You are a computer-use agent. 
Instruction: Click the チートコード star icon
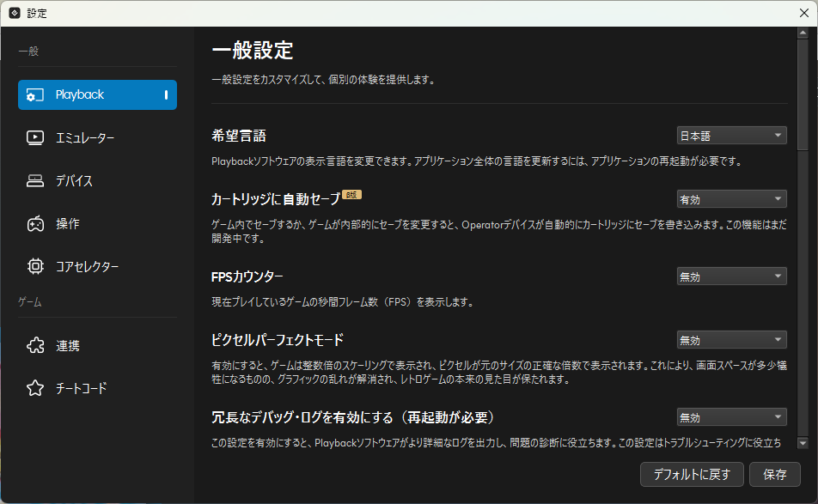pos(35,388)
